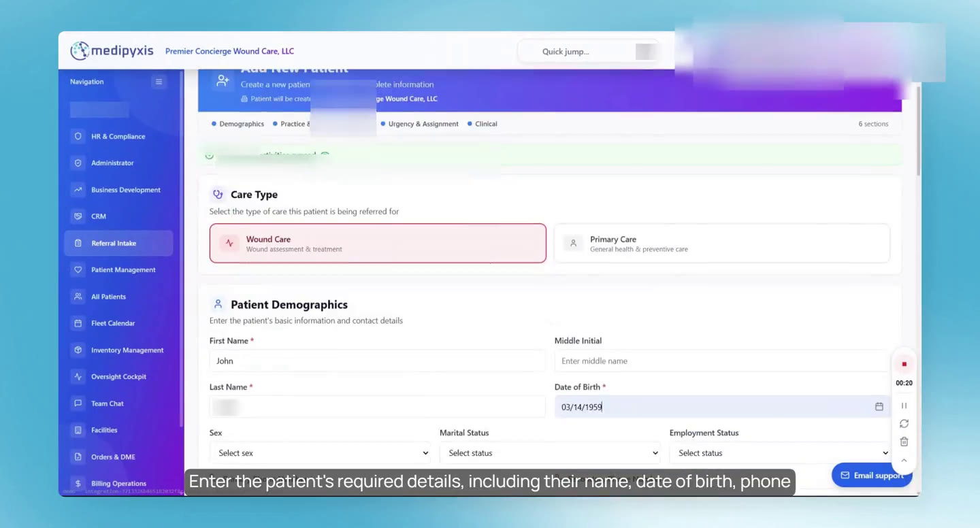The width and height of the screenshot is (980, 528).
Task: Click the medipyxis logo
Action: point(112,51)
